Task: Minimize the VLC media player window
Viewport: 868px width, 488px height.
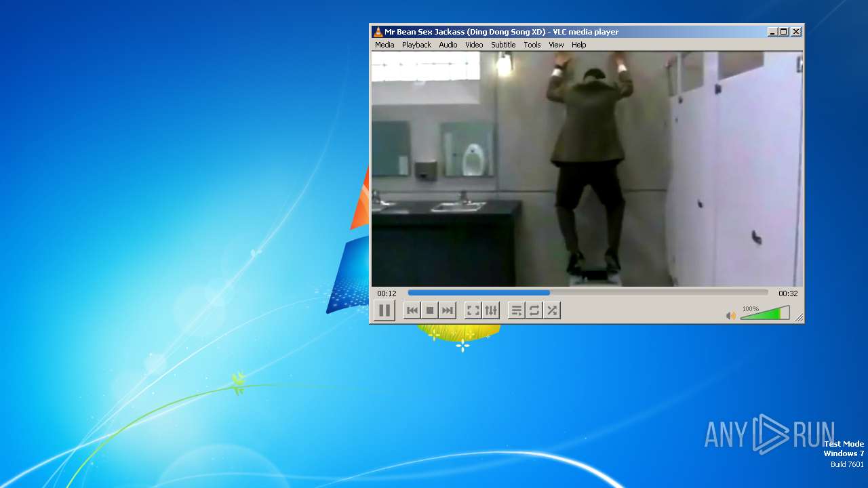Action: tap(772, 32)
